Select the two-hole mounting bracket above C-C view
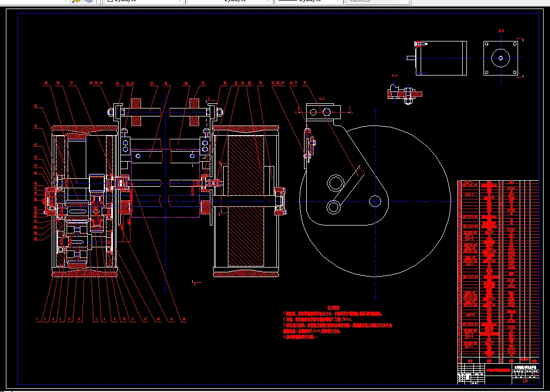The height and width of the screenshot is (392, 550). pyautogui.click(x=323, y=112)
